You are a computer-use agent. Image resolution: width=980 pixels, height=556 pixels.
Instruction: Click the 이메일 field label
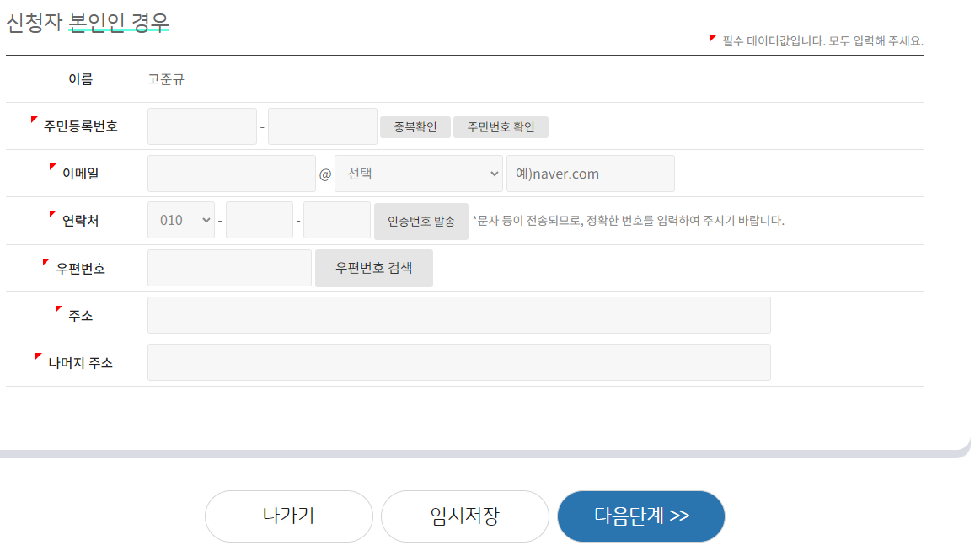coord(80,174)
